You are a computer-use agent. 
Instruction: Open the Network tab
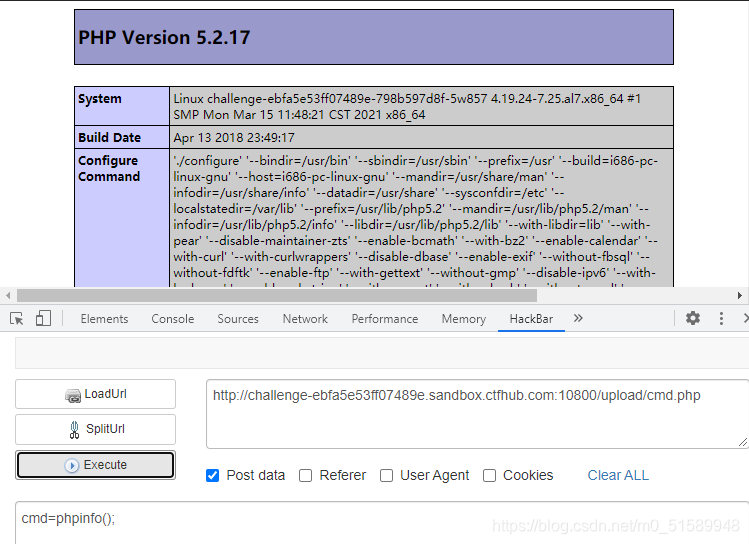click(x=305, y=319)
